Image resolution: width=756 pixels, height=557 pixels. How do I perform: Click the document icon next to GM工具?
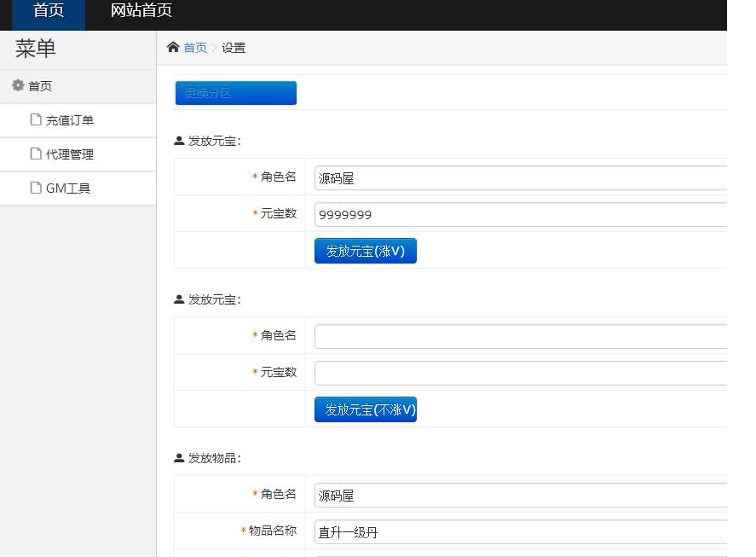[36, 189]
